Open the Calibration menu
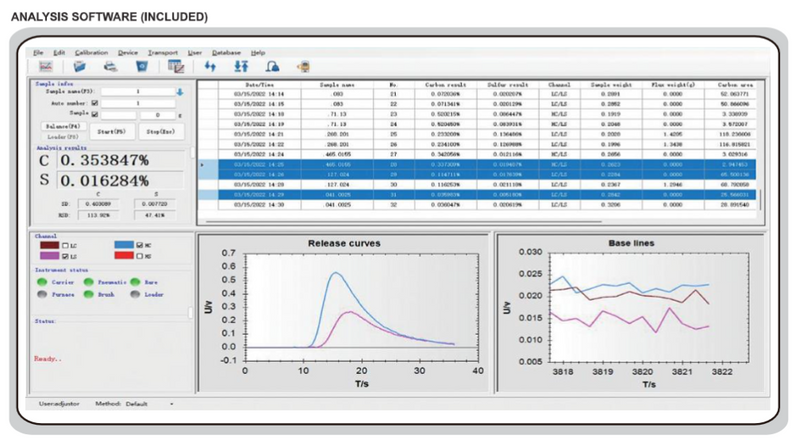The width and height of the screenshot is (800, 443). (x=91, y=52)
